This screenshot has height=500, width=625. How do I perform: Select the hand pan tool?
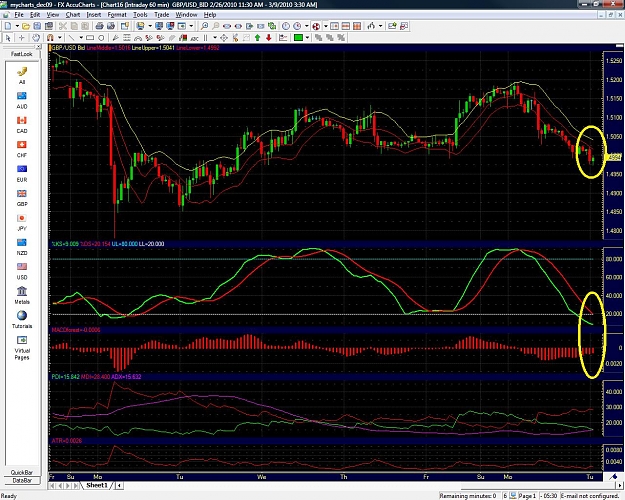[36, 38]
